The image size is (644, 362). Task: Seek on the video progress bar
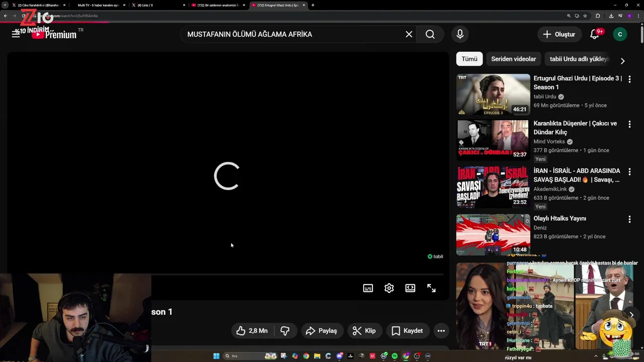pyautogui.click(x=225, y=275)
